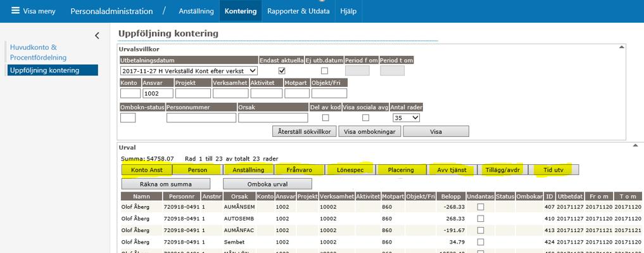Open the Visa meny hamburger icon

click(x=15, y=11)
